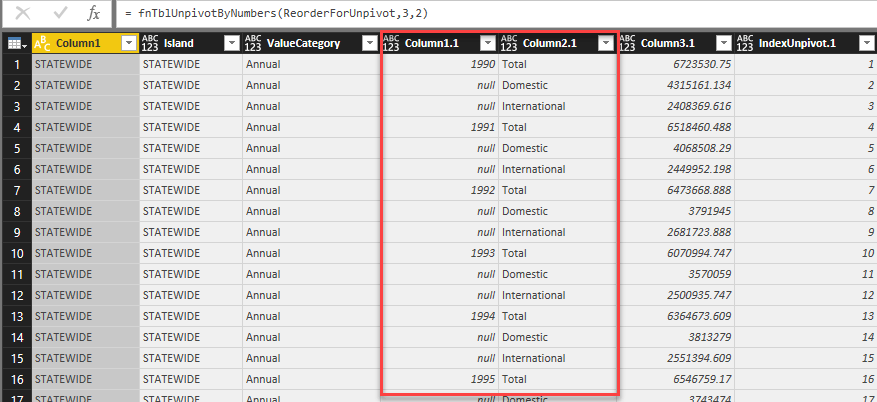The image size is (877, 402).
Task: Click the Annual cell in row 14
Action: click(x=310, y=337)
